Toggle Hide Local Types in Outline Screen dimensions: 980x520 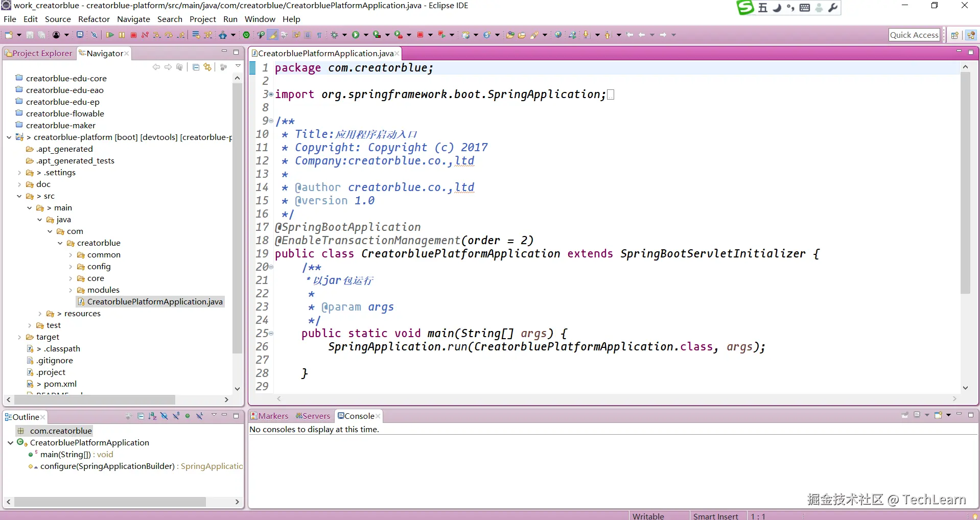[200, 416]
